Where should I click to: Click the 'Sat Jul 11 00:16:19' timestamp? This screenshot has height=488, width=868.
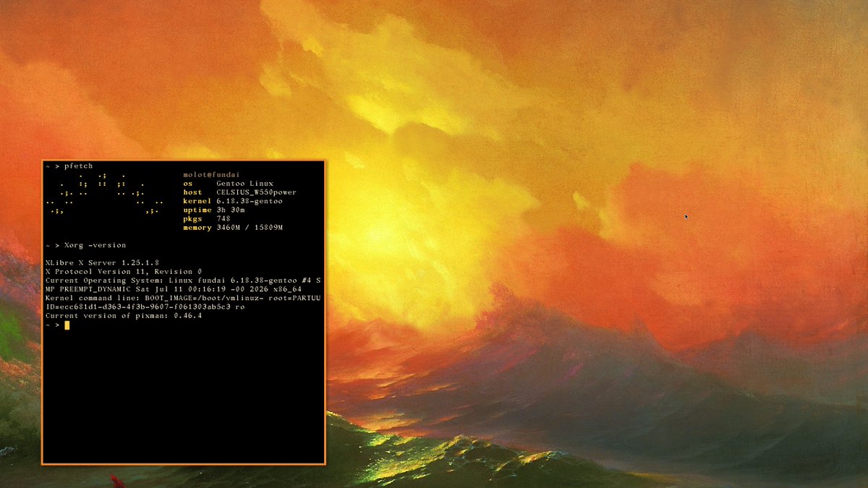click(x=180, y=288)
